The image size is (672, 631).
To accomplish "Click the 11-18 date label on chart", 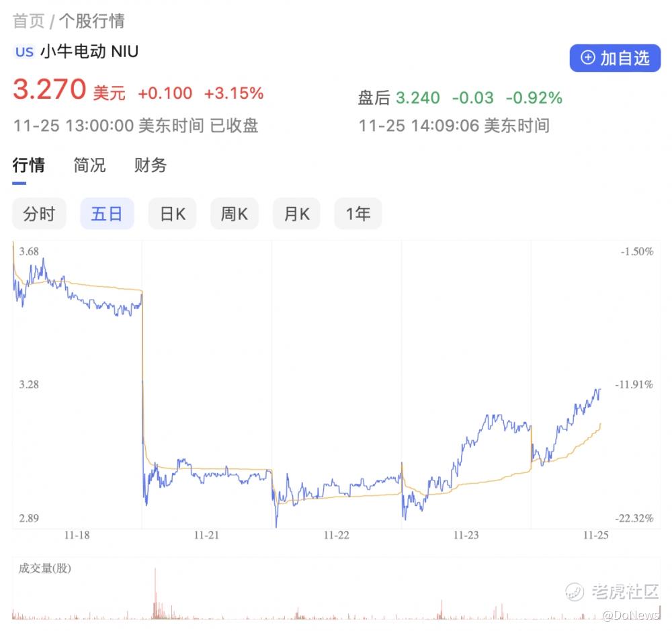I will point(77,536).
